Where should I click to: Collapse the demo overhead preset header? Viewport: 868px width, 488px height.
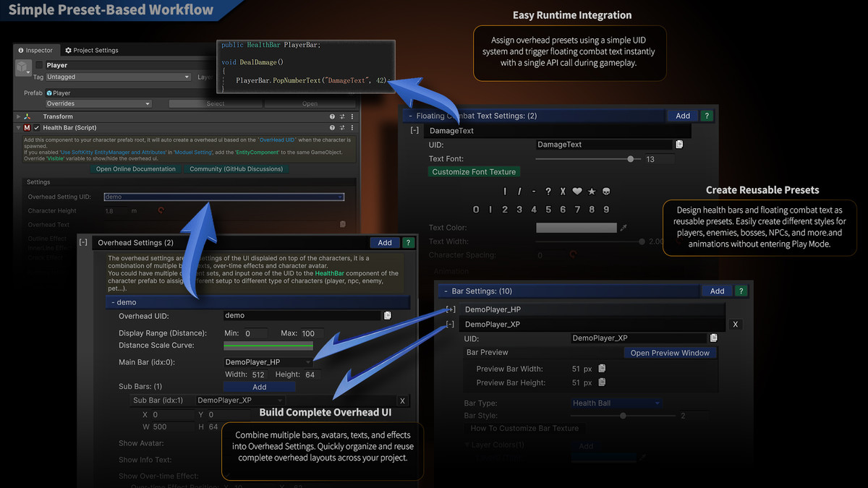point(259,302)
